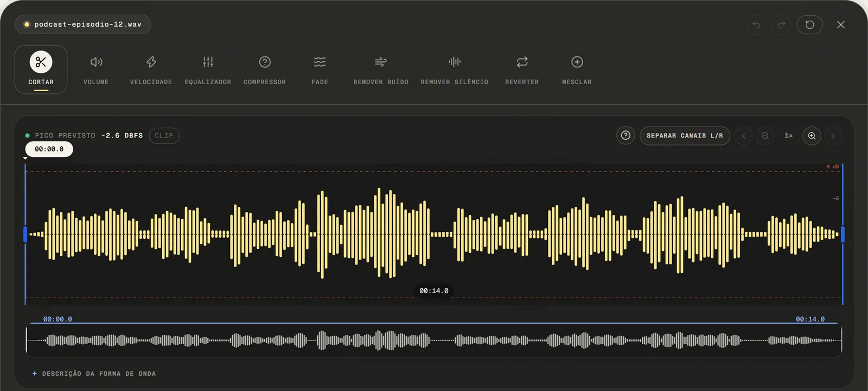Select the Cortar scissors tool
Viewport: 868px width, 391px height.
tap(41, 70)
